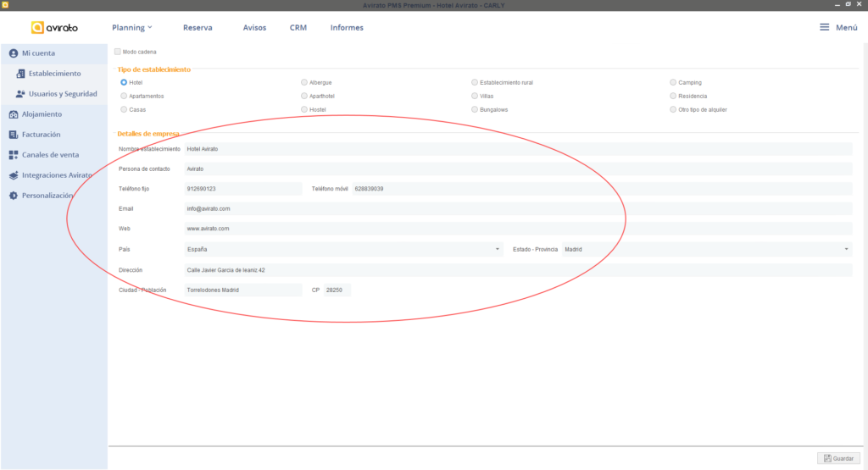The width and height of the screenshot is (868, 470).
Task: Click the Guardar button
Action: coord(838,458)
